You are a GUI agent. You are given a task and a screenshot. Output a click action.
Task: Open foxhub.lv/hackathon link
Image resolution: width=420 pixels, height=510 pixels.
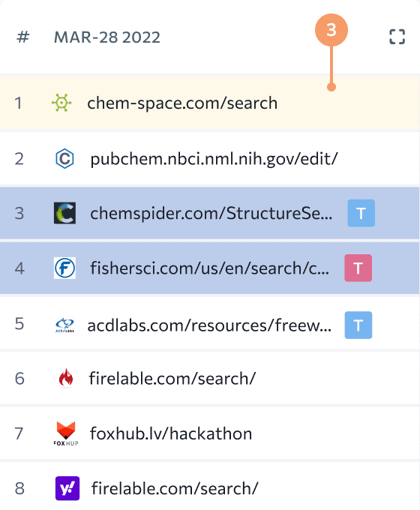(x=171, y=433)
